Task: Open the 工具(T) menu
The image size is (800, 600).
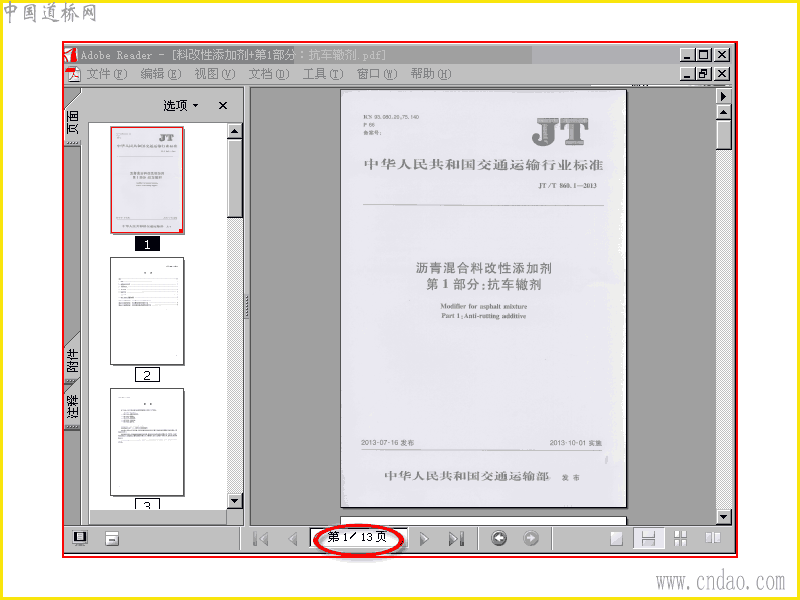Action: 322,74
